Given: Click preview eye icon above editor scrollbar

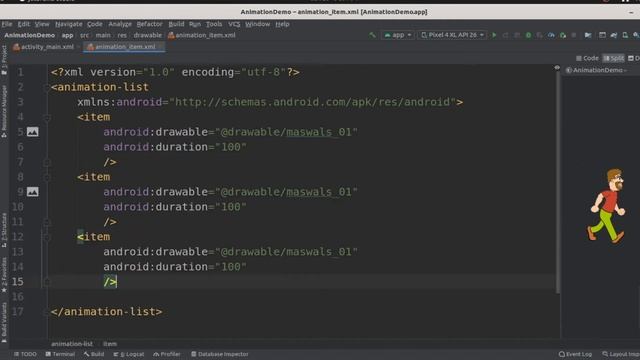Looking at the screenshot, I should click(557, 67).
